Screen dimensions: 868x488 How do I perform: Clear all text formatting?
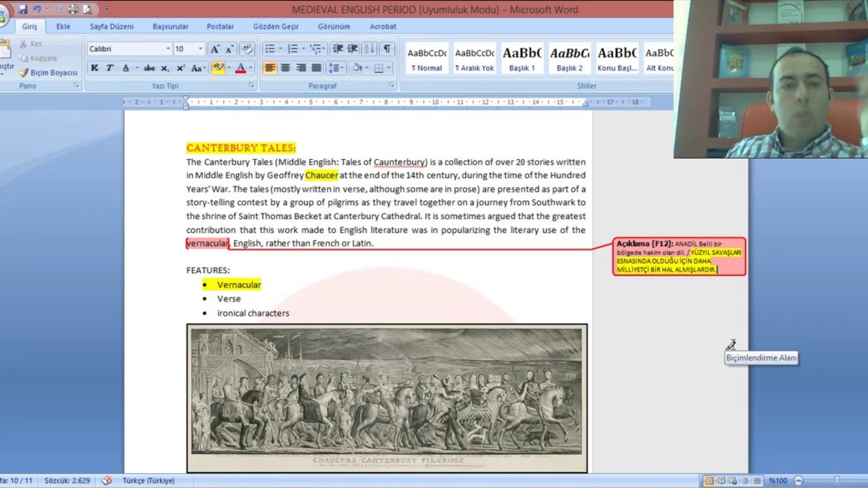point(247,49)
